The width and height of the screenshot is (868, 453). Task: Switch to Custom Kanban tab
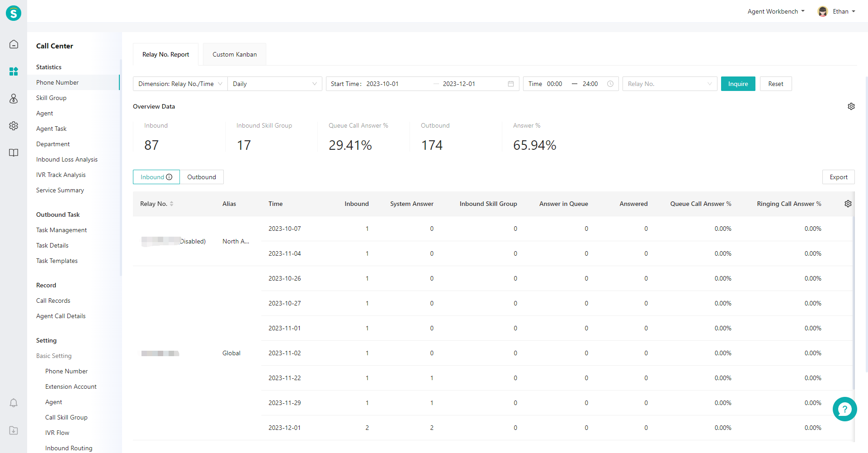[235, 54]
